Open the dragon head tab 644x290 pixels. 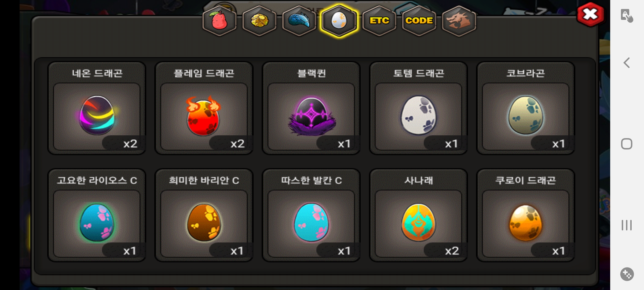(x=459, y=21)
